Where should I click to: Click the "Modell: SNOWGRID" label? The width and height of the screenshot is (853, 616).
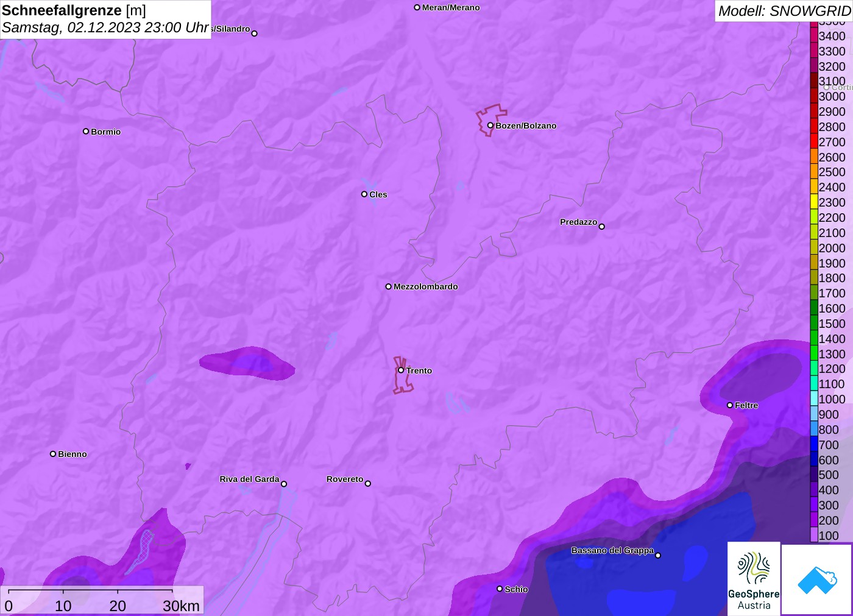tap(785, 11)
